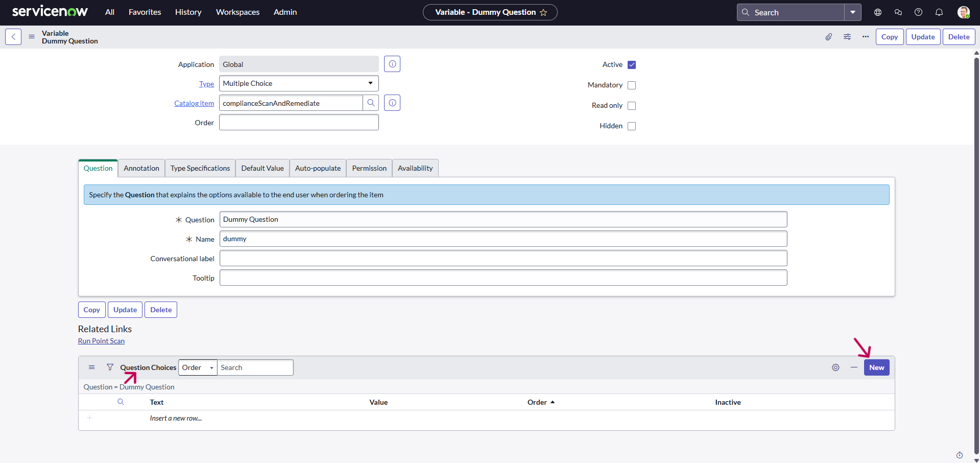Viewport: 980px width, 463px height.
Task: Open the Workspaces menu
Action: point(237,12)
